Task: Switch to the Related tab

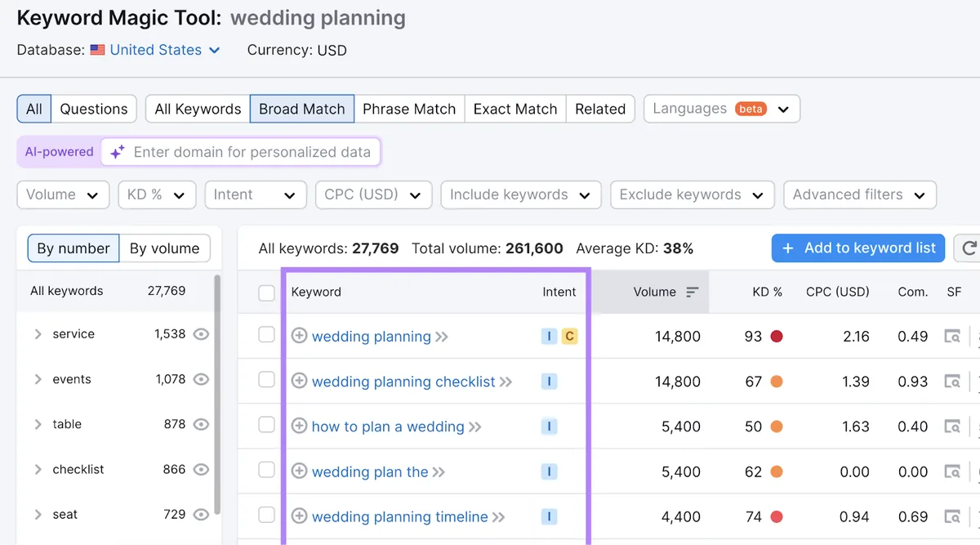Action: pos(600,109)
